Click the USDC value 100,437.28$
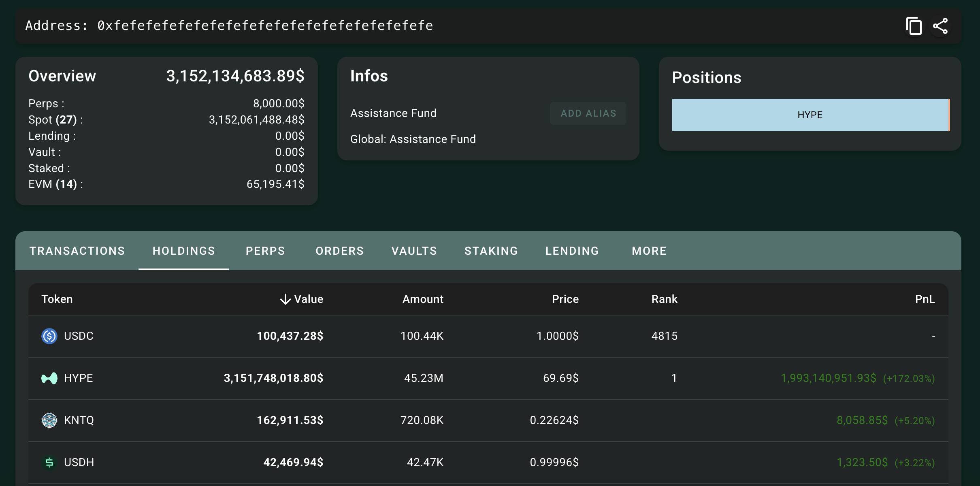The width and height of the screenshot is (980, 486). pyautogui.click(x=290, y=336)
